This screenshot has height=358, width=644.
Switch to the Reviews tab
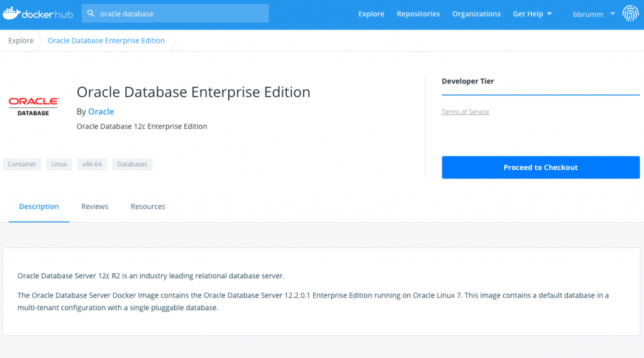click(95, 207)
